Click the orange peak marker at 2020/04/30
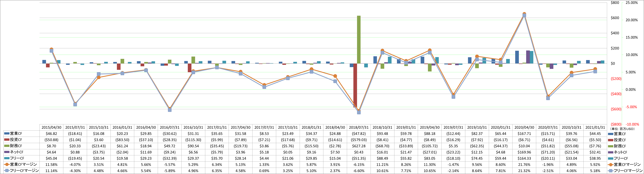Screen dimensions: 644x174 pos(524,14)
